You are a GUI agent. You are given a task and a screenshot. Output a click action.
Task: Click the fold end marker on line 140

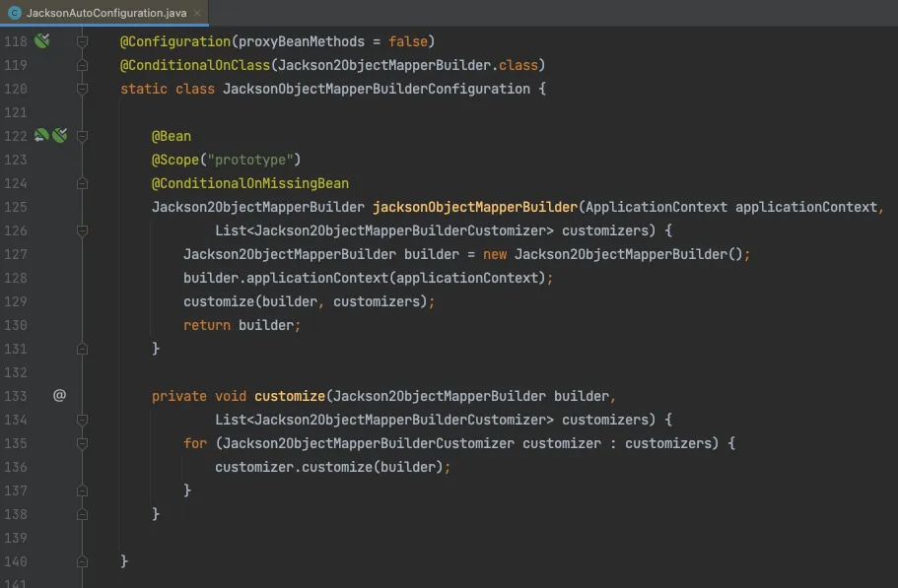(83, 561)
